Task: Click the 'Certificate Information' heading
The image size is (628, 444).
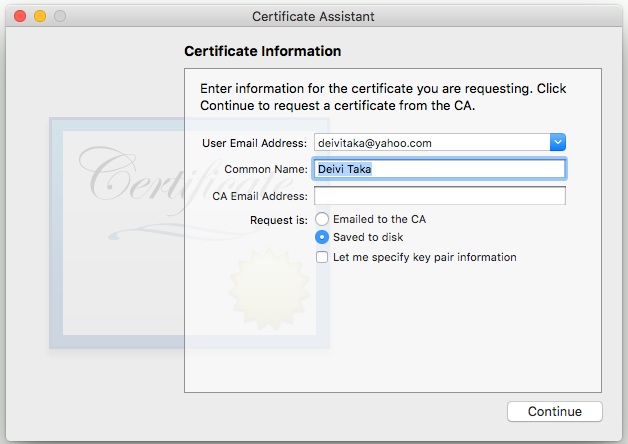Action: point(263,51)
